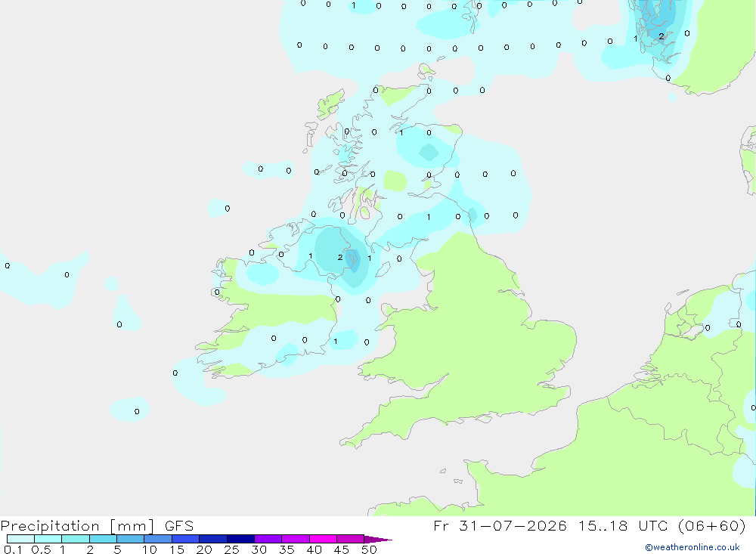Click the 'Precipitation' title word
Image resolution: width=756 pixels, height=554 pixels.
click(50, 525)
